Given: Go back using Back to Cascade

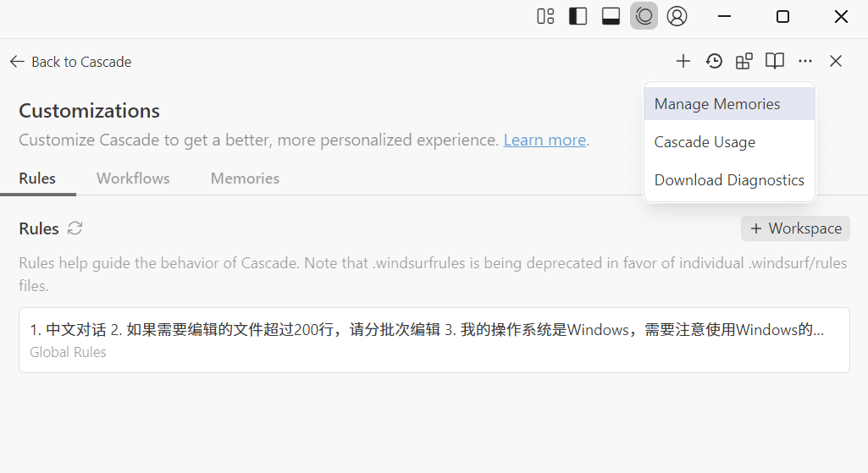Looking at the screenshot, I should (x=71, y=62).
